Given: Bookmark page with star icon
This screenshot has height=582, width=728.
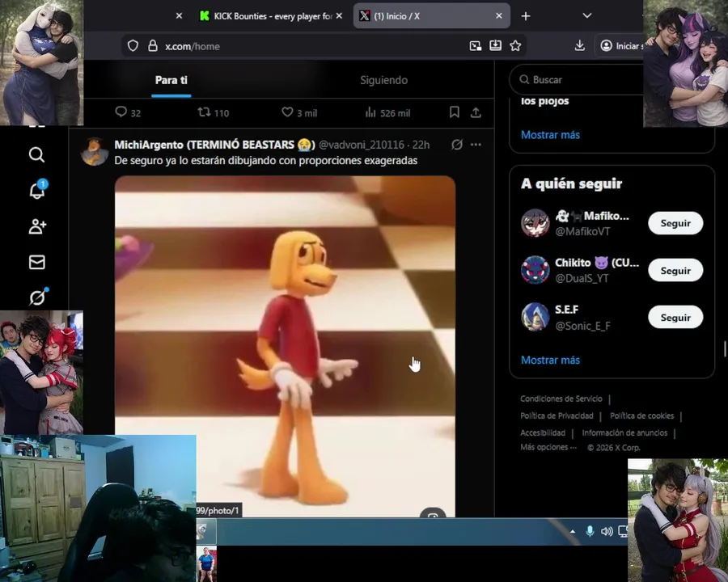Looking at the screenshot, I should pyautogui.click(x=515, y=45).
